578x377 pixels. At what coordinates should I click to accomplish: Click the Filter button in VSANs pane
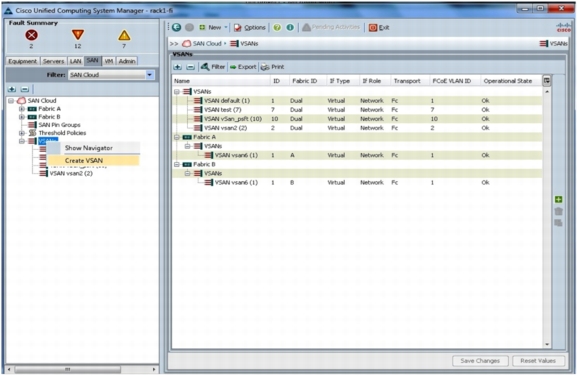(x=213, y=67)
